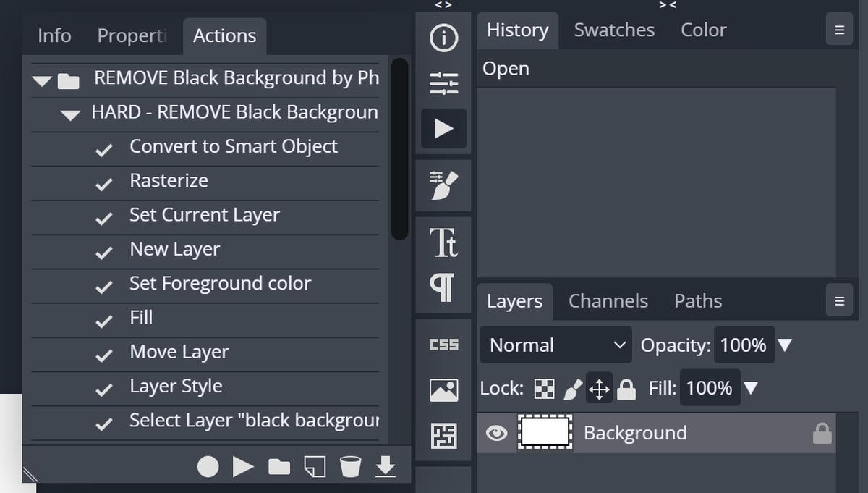Viewport: 868px width, 493px height.
Task: Select the Move Layer action step
Action: 179,352
